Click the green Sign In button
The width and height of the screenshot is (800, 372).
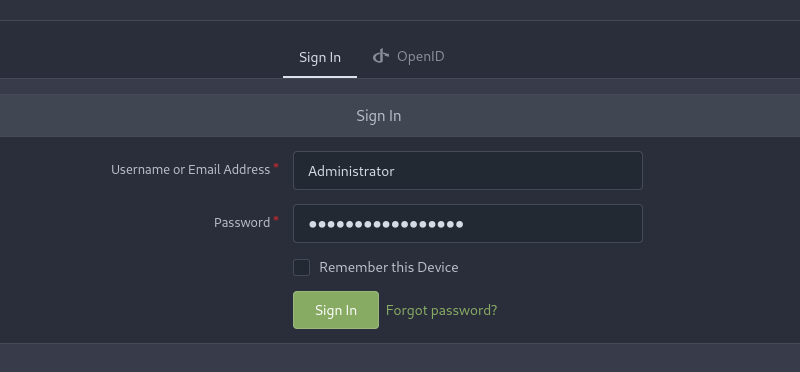click(x=336, y=310)
